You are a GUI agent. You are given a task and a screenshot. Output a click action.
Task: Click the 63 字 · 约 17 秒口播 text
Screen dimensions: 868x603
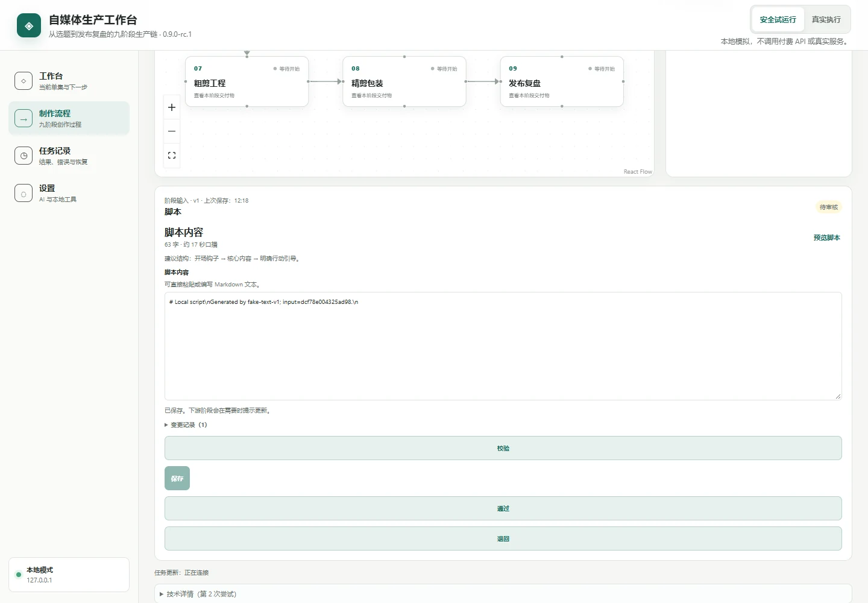tap(191, 245)
